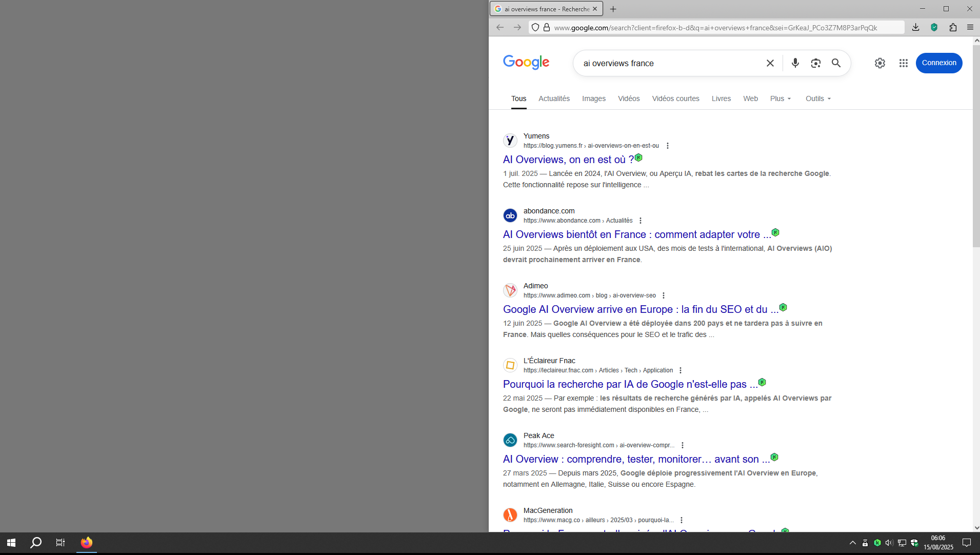Open the Firefox application menu

pos(970,28)
